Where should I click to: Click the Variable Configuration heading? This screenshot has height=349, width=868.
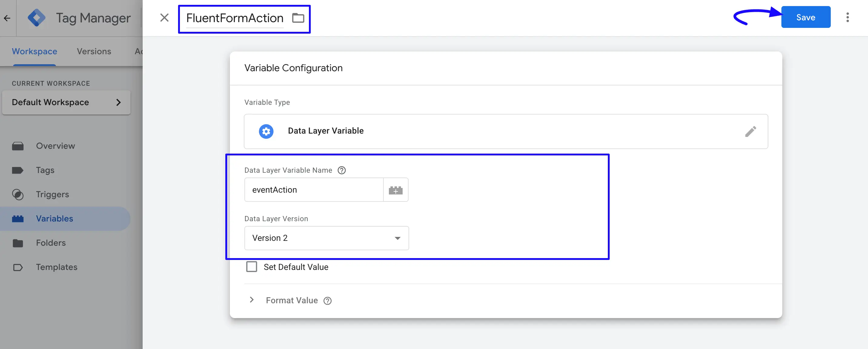(293, 68)
